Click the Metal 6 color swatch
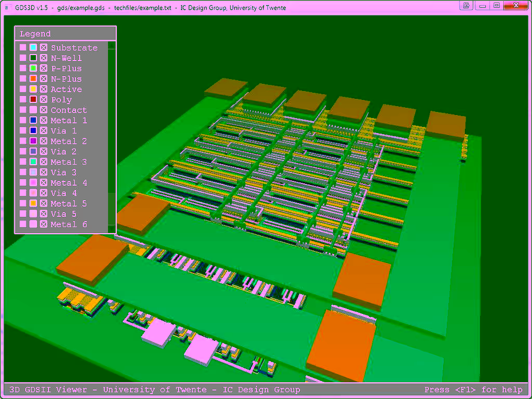This screenshot has width=532, height=399. (x=33, y=224)
